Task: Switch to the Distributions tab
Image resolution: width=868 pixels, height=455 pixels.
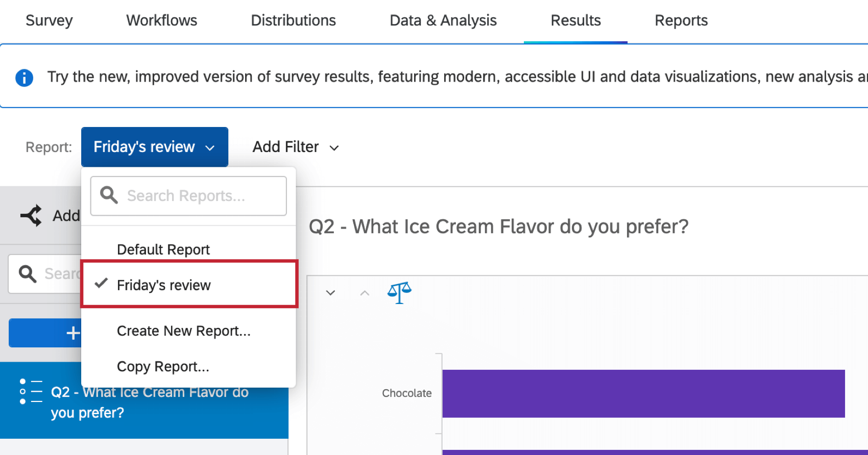Action: click(x=293, y=20)
